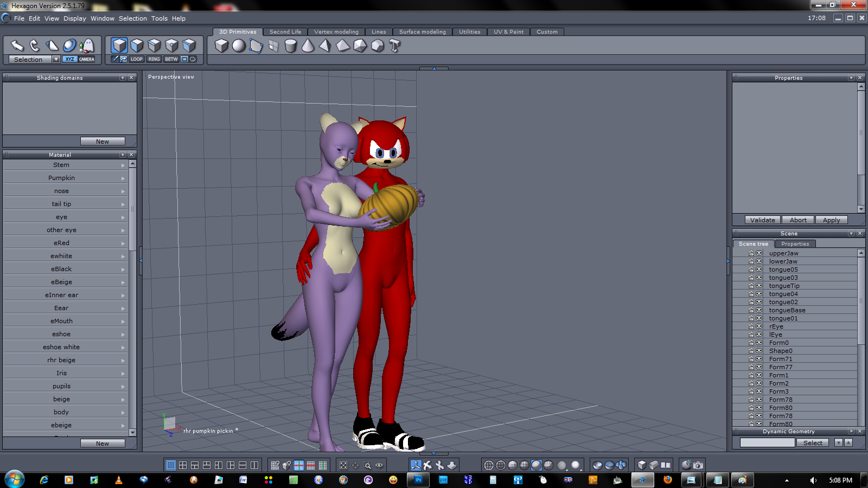Pick the cylinder primitive icon

tap(291, 46)
